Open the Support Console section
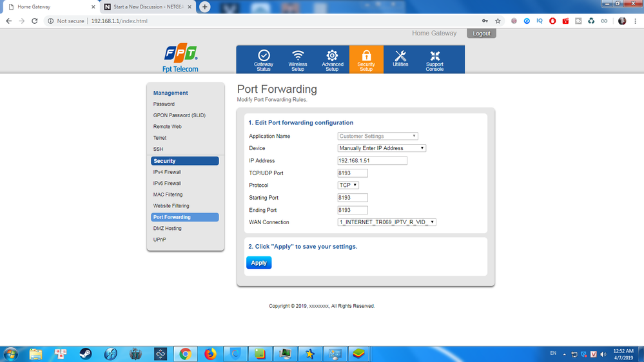 point(434,60)
